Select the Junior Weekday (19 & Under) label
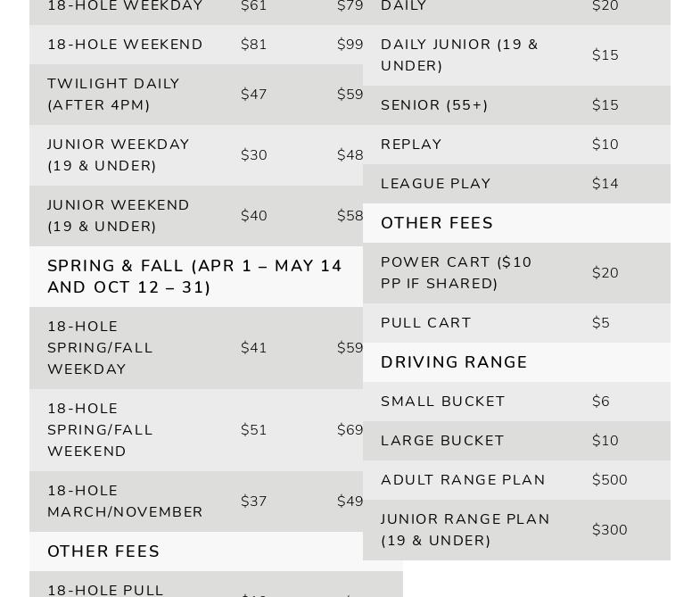The height and width of the screenshot is (597, 700). coord(118,155)
